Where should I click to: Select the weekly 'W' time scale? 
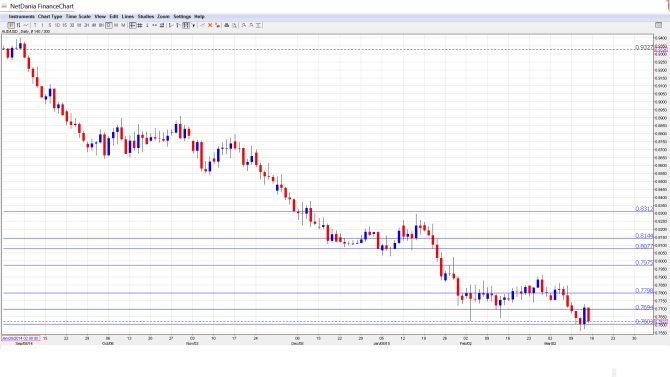tap(116, 25)
